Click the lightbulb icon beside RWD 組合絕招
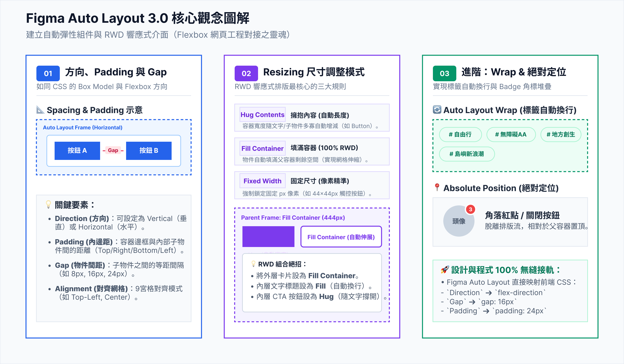 253,264
